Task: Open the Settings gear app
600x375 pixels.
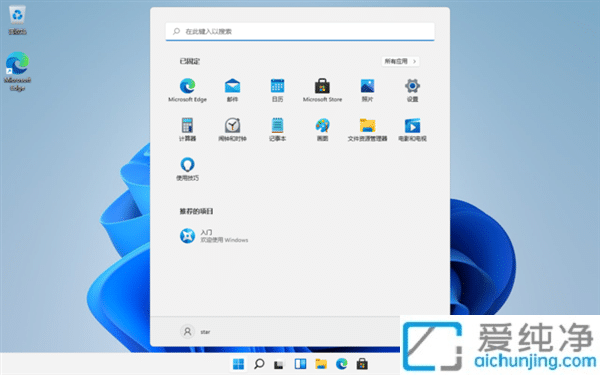Action: click(412, 90)
